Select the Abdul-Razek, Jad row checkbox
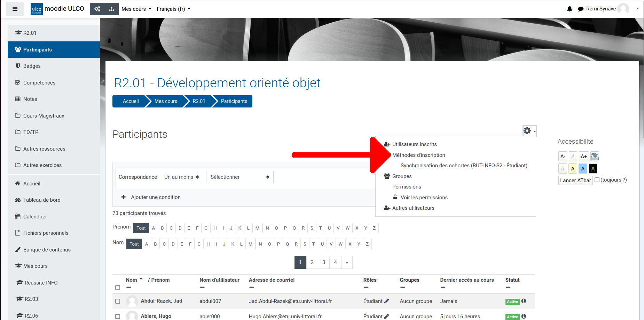The width and height of the screenshot is (644, 320). [118, 301]
